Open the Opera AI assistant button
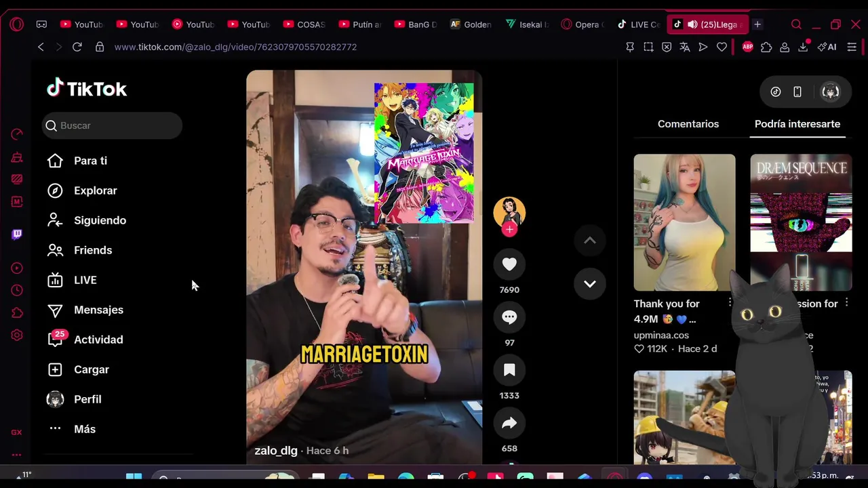 827,47
